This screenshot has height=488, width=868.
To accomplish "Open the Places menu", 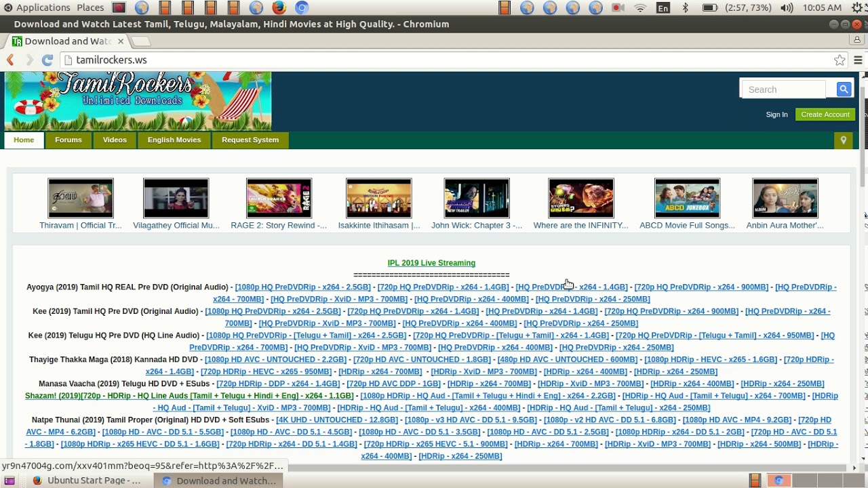I will tap(90, 7).
